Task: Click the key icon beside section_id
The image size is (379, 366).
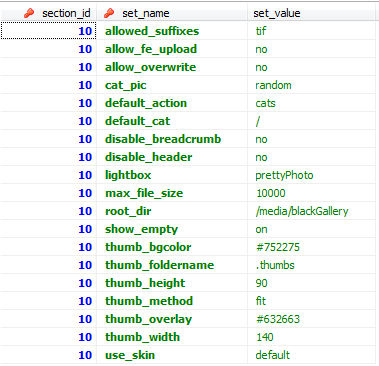Action: pyautogui.click(x=29, y=13)
